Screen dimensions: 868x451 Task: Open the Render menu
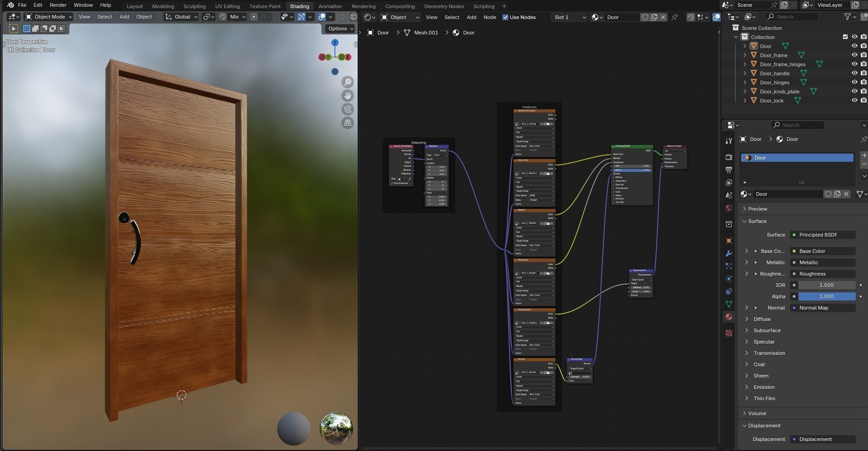(x=58, y=5)
